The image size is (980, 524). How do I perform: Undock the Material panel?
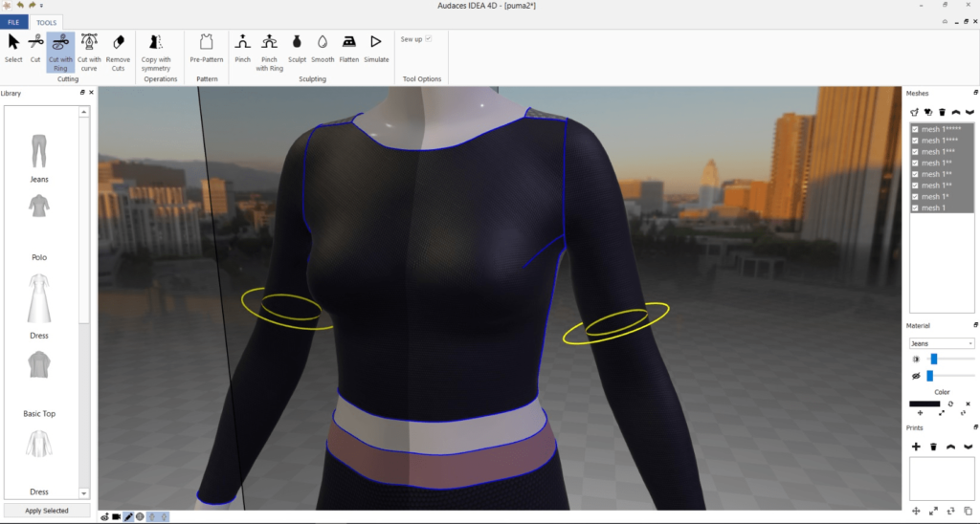pos(975,325)
